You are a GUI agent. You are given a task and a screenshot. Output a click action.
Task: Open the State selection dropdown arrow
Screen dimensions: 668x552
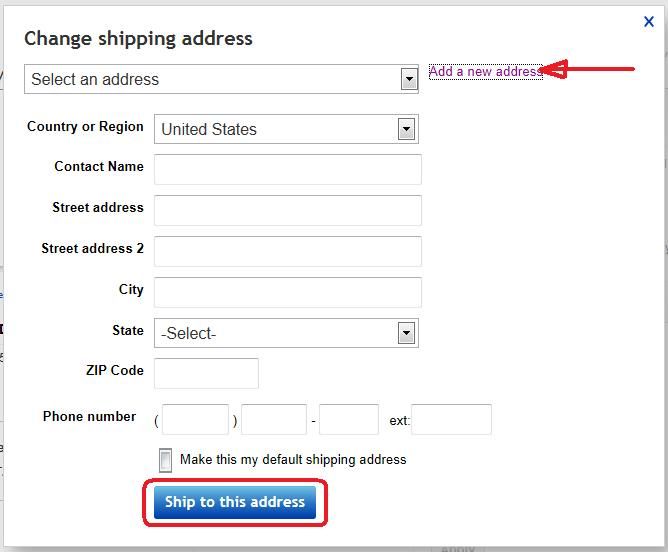pyautogui.click(x=406, y=333)
